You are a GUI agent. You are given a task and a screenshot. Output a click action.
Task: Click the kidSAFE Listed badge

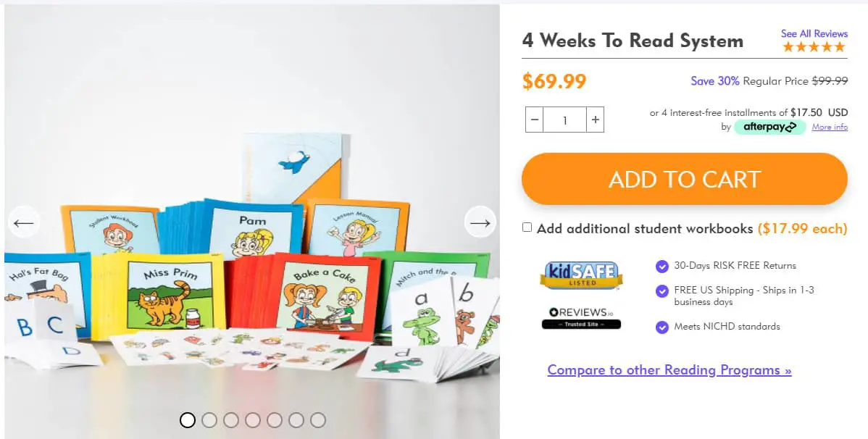(x=581, y=275)
